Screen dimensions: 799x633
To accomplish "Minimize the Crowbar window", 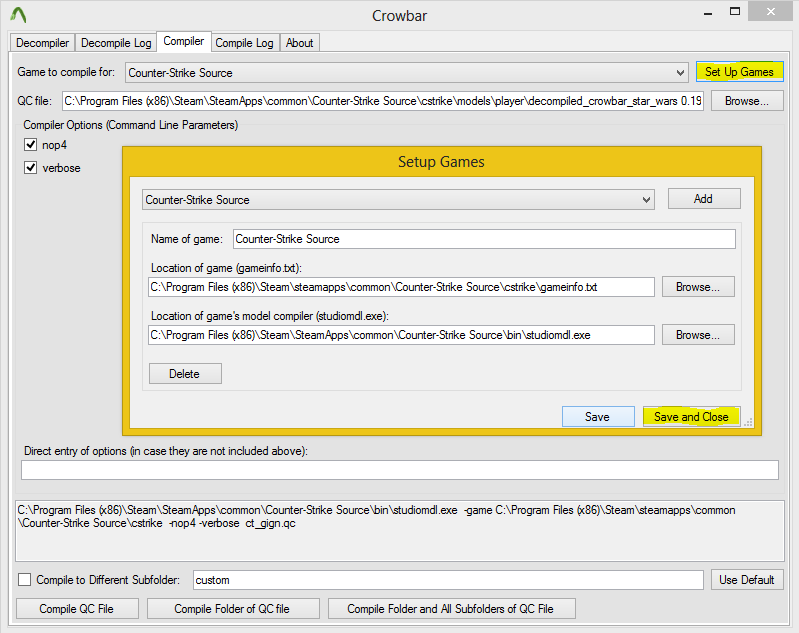I will [708, 13].
